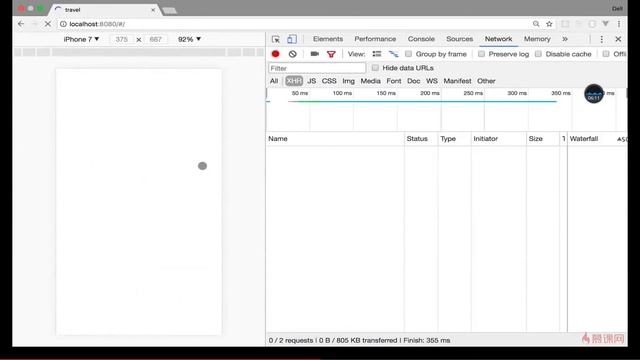The image size is (640, 360).
Task: Toggle the overview waterfall view icon
Action: [393, 54]
